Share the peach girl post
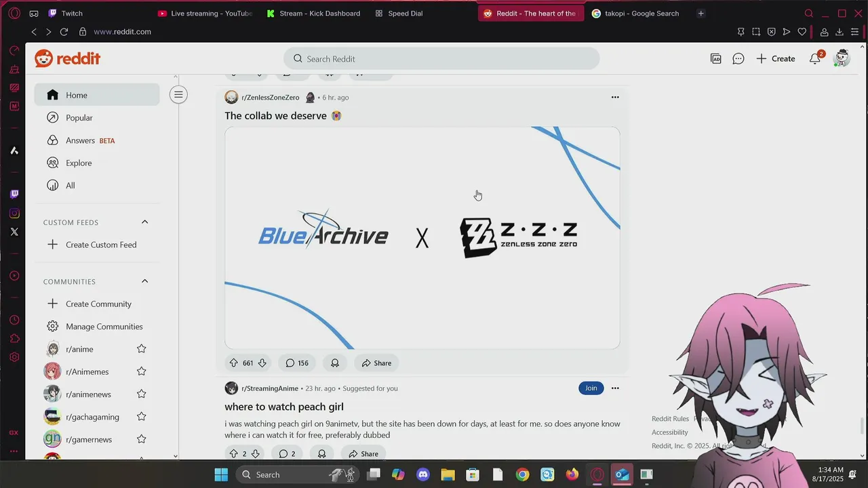 [x=363, y=453]
